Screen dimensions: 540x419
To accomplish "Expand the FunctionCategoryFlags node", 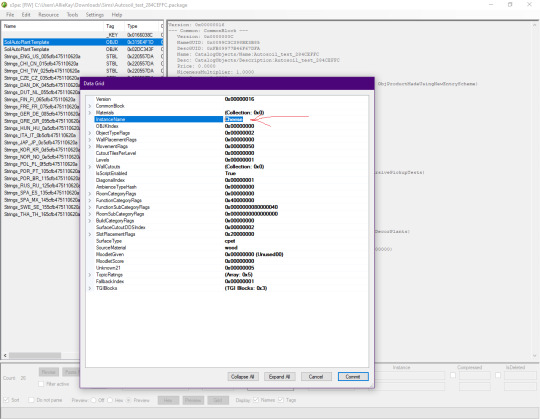I will [90, 200].
